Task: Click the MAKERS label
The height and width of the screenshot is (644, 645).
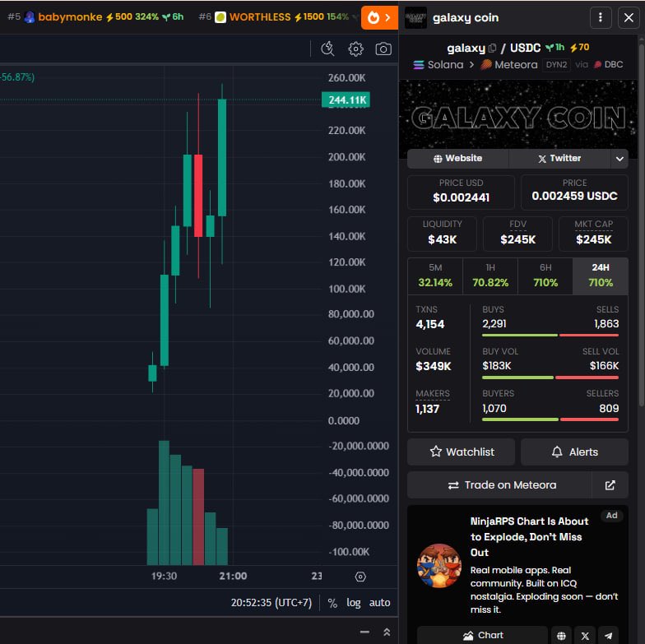Action: [433, 393]
